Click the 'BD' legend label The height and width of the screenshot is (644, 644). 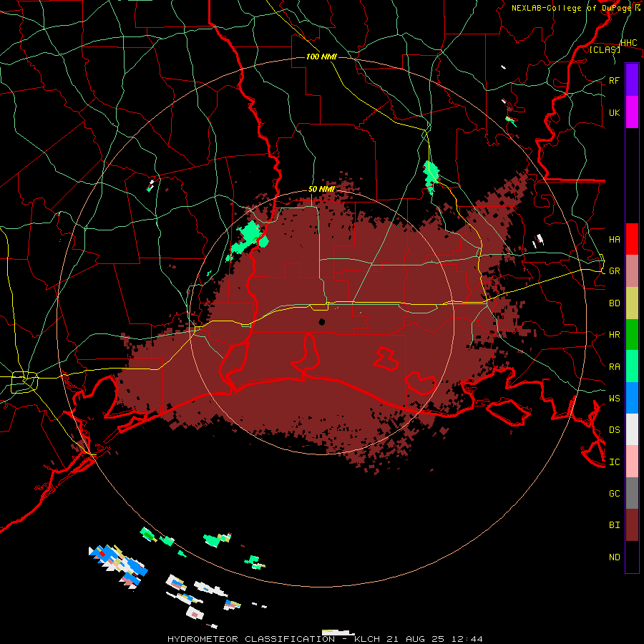point(614,303)
